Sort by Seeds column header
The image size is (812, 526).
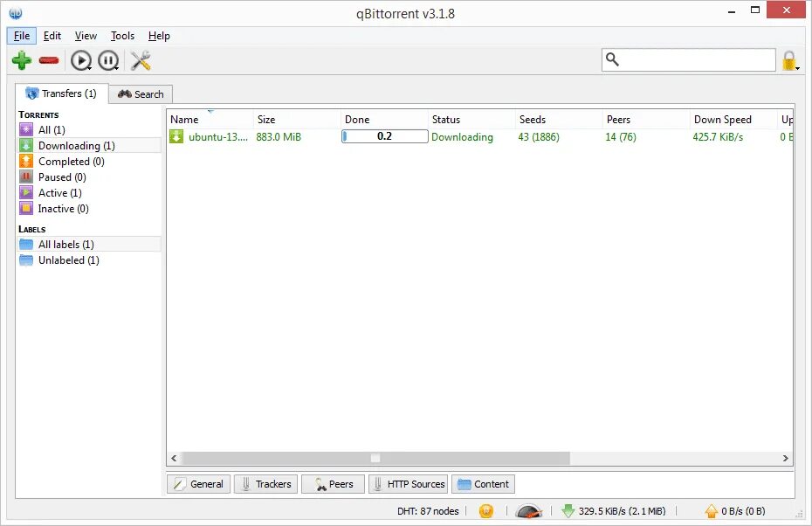[559, 119]
